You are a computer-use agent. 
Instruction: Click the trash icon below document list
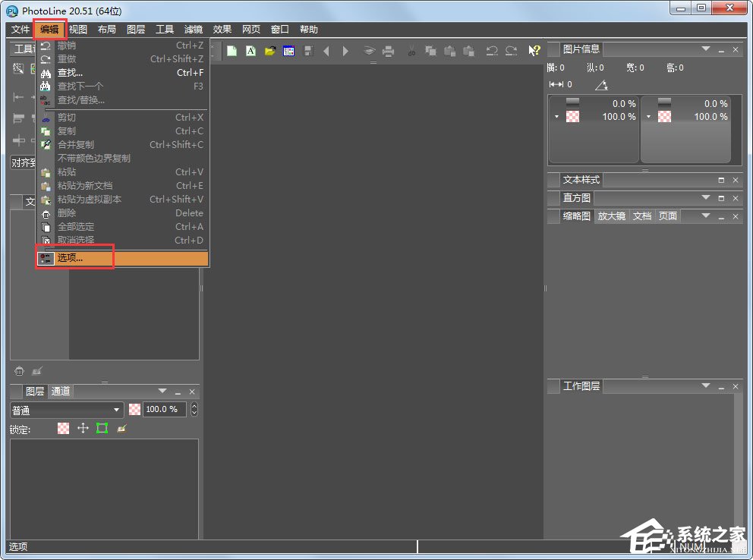point(19,371)
